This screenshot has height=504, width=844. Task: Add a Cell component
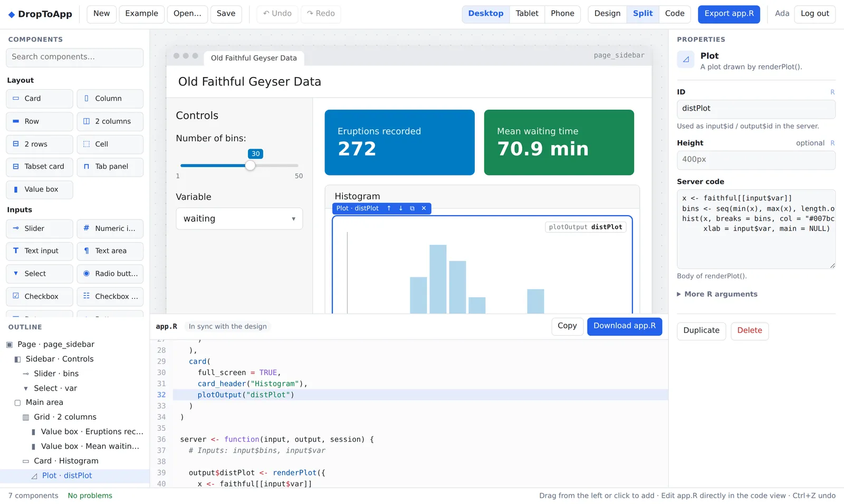[x=110, y=144]
